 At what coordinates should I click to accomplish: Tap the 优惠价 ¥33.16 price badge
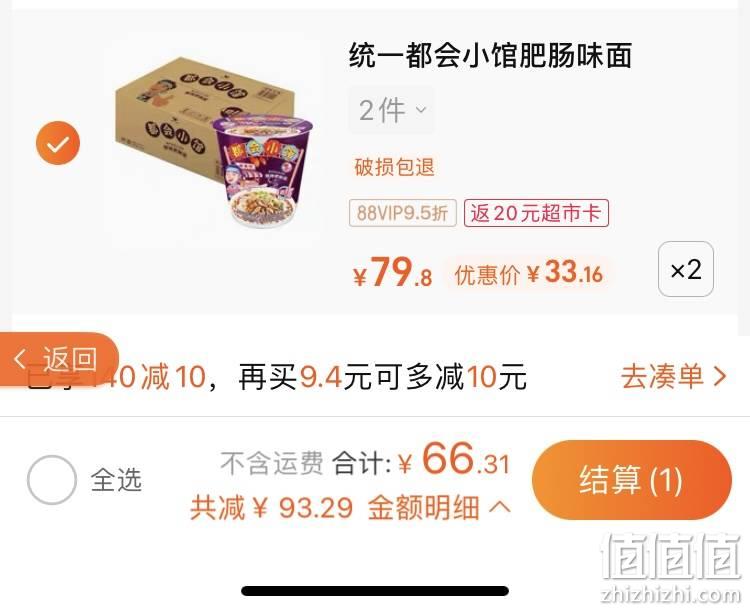point(528,274)
